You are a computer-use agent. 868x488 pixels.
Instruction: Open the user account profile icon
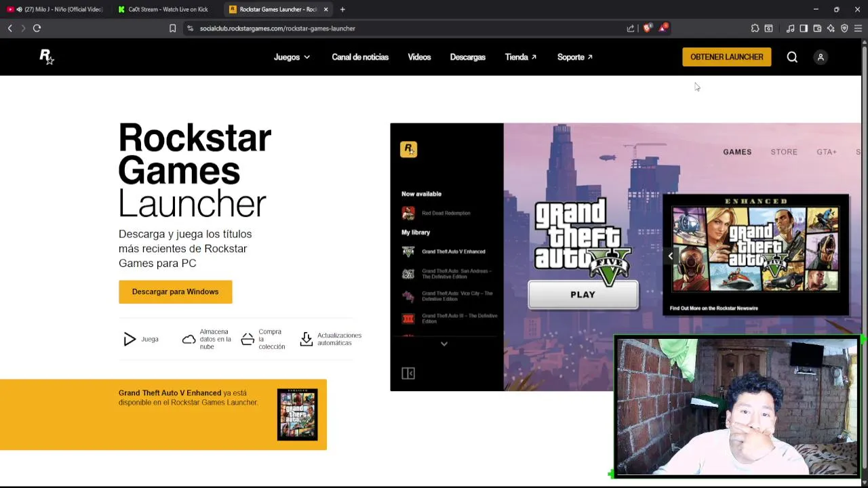click(x=821, y=57)
